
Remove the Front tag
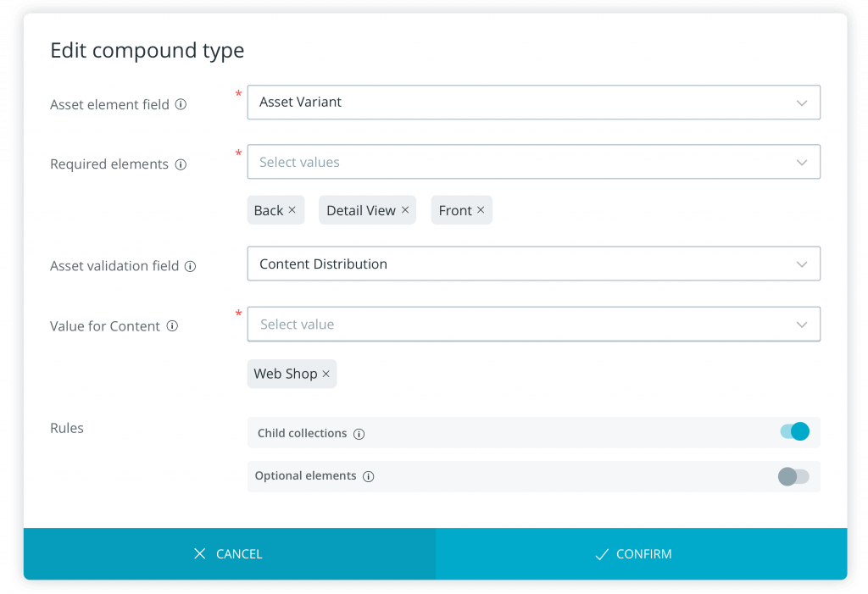click(481, 210)
